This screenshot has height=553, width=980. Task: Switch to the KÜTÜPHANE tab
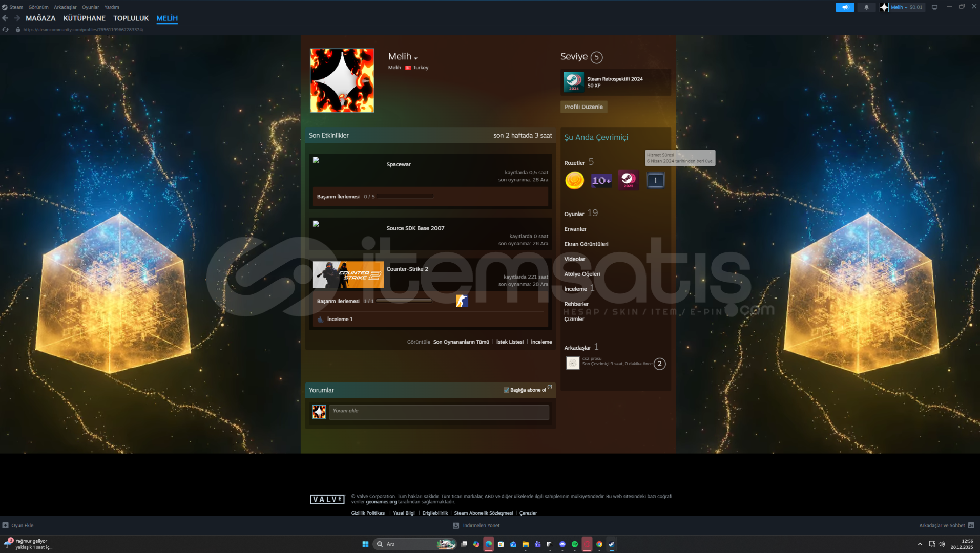pyautogui.click(x=85, y=18)
